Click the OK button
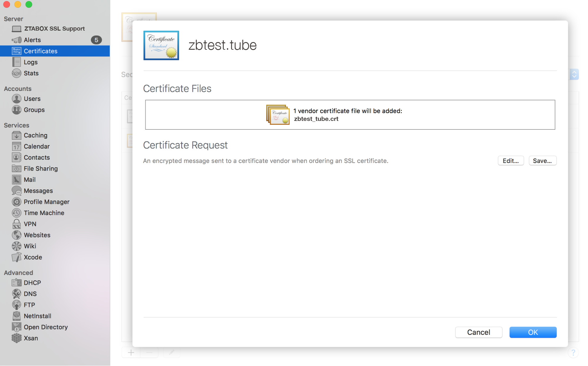The image size is (588, 366). pos(533,332)
